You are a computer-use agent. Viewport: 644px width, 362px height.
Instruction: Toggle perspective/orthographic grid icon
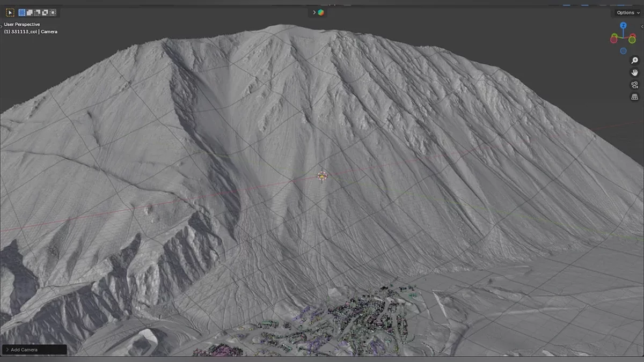click(634, 97)
